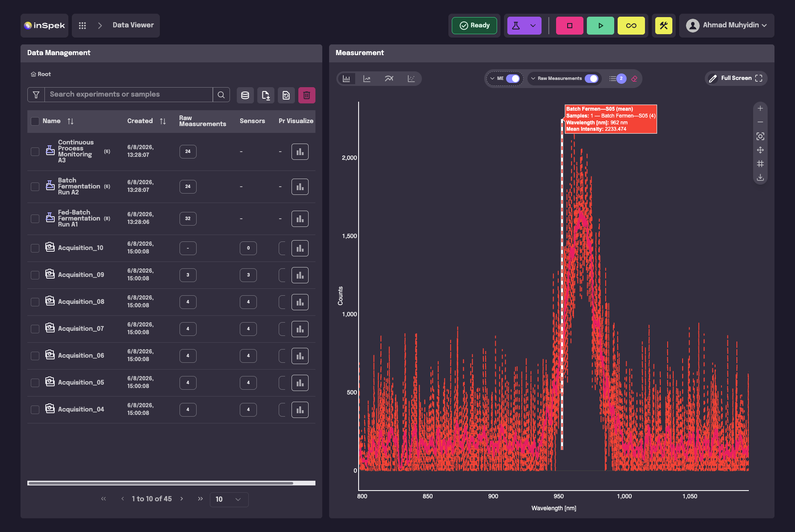
Task: Visualize Acquisition_05 chart
Action: tap(300, 383)
